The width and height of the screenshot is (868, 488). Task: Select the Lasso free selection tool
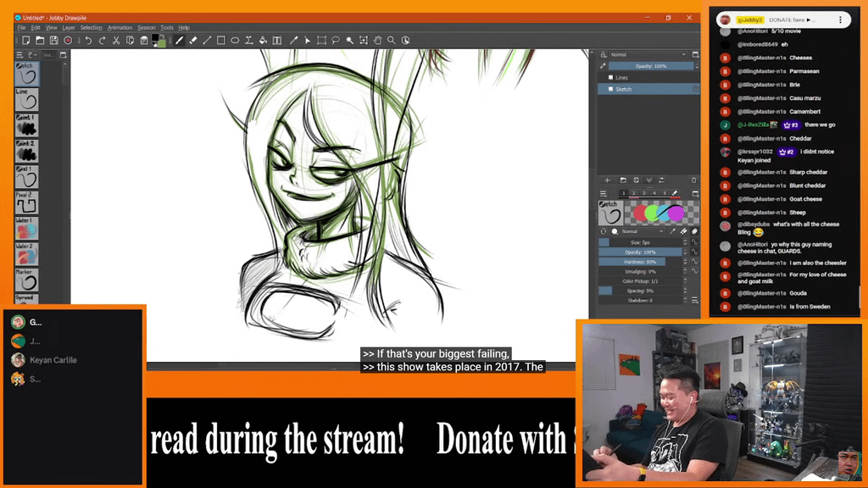coord(336,41)
